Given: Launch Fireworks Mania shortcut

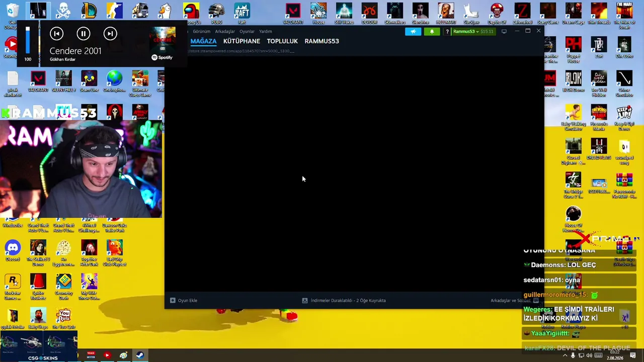Looking at the screenshot, I should coord(599,118).
